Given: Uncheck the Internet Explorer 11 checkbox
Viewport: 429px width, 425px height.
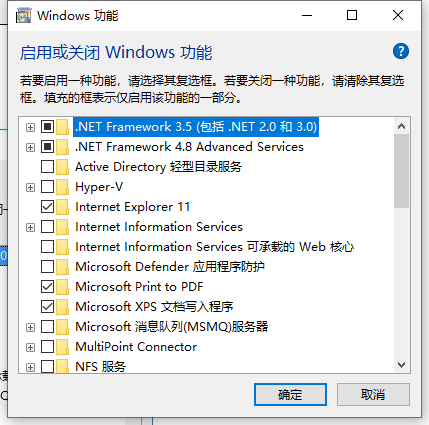Looking at the screenshot, I should tap(47, 207).
